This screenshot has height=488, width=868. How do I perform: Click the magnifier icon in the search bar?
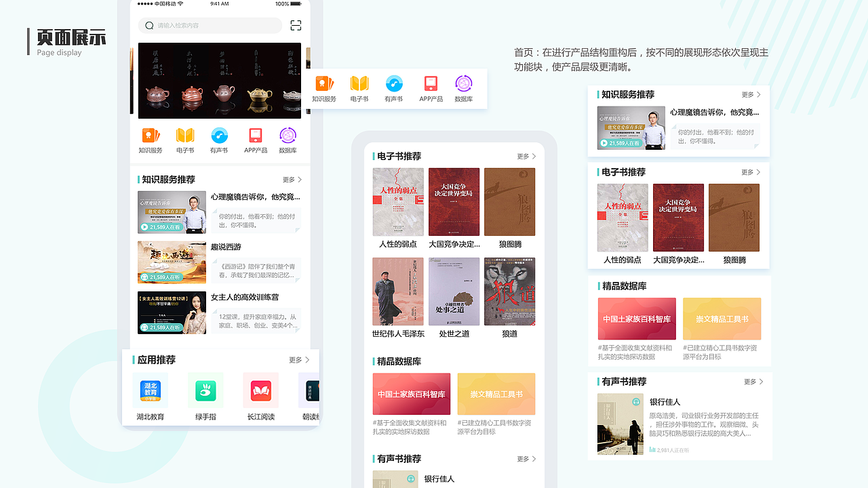click(x=151, y=25)
